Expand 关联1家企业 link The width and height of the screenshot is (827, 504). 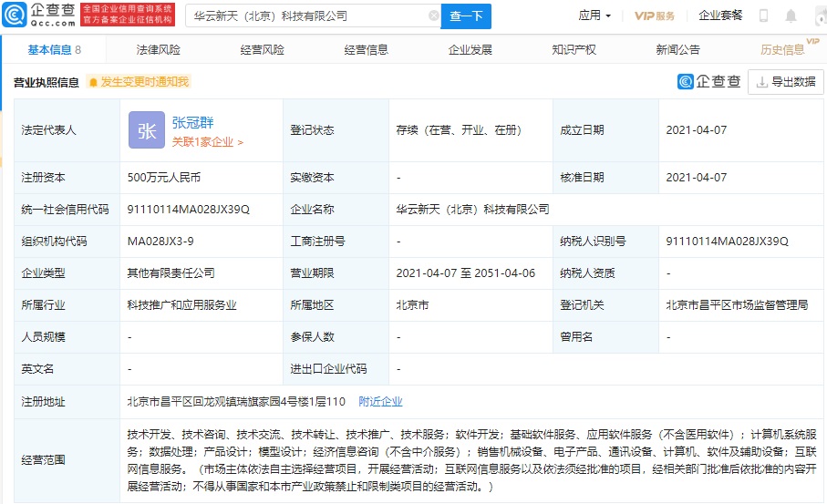tap(207, 142)
